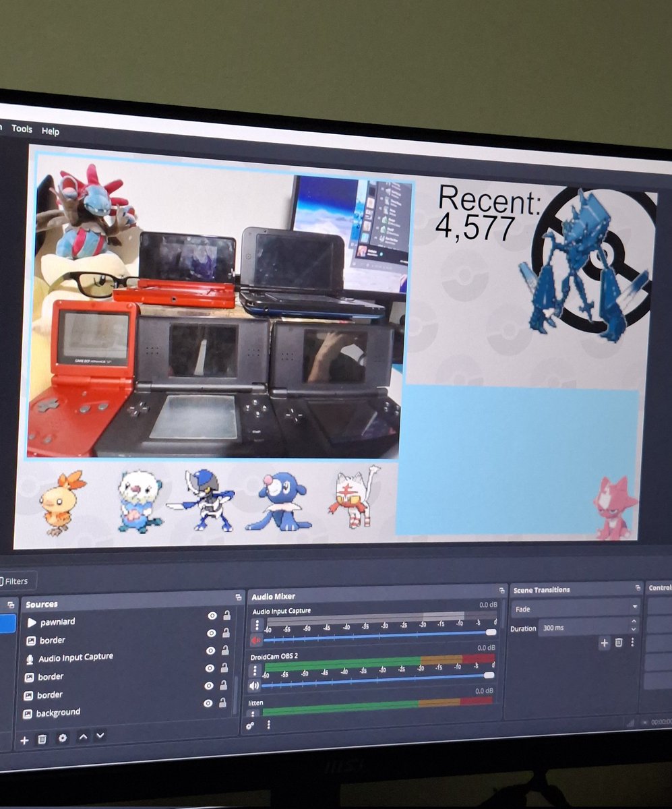This screenshot has width=672, height=809.
Task: Click the Pawniard sprite in preview
Action: click(202, 500)
